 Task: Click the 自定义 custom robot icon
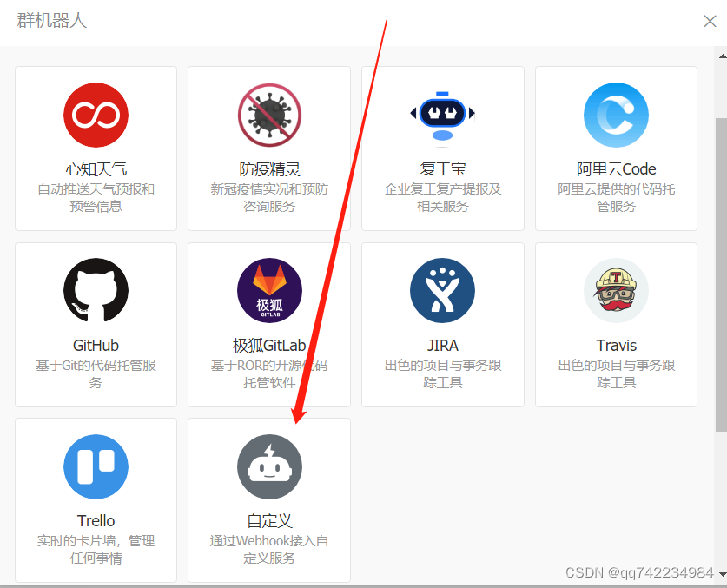point(269,466)
